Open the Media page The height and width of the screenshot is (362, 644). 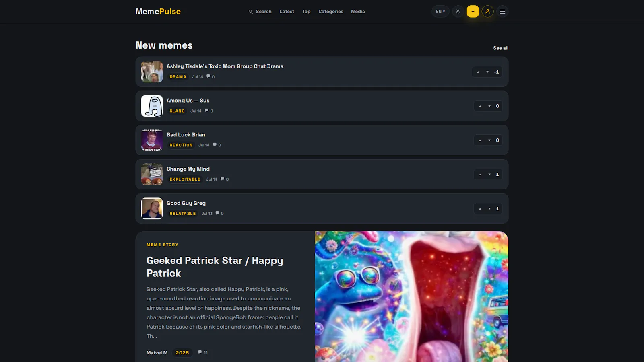click(358, 12)
